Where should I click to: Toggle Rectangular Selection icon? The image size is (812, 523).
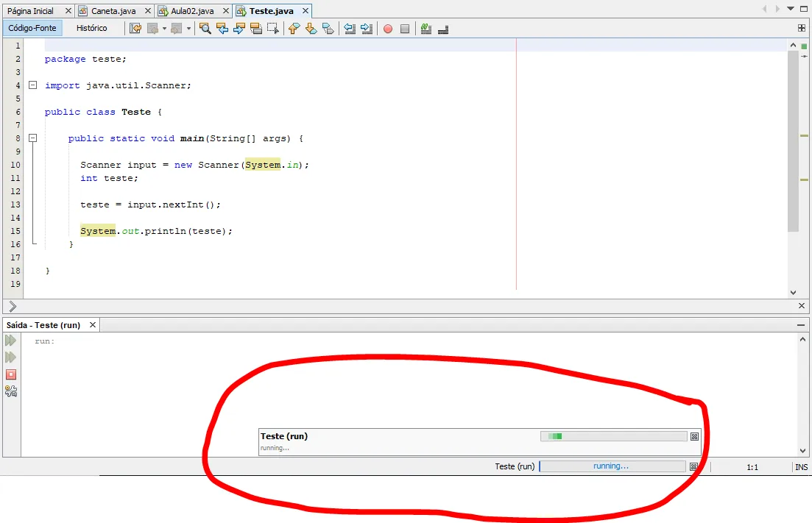point(273,29)
